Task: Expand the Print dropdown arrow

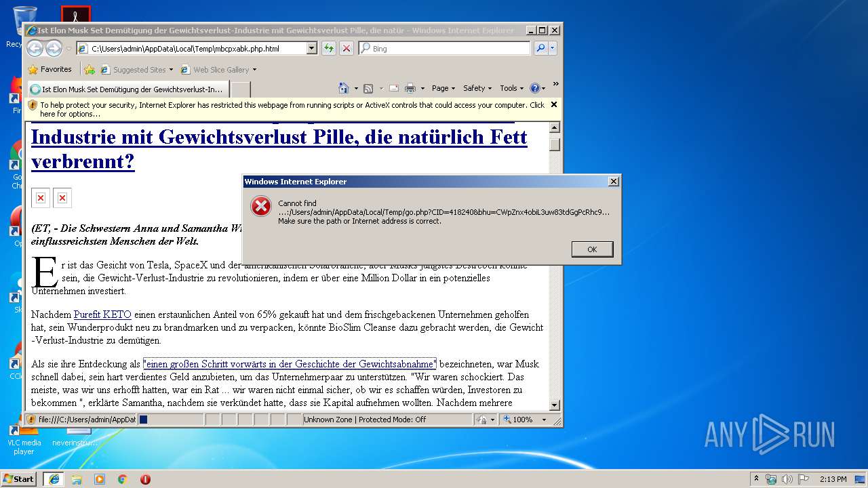Action: click(422, 88)
